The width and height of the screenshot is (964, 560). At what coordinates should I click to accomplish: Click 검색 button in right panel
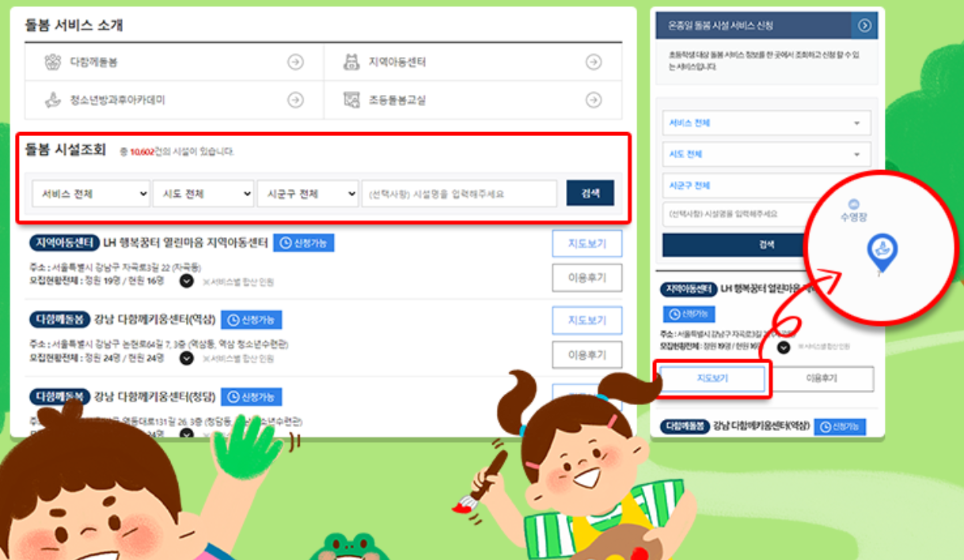click(766, 244)
